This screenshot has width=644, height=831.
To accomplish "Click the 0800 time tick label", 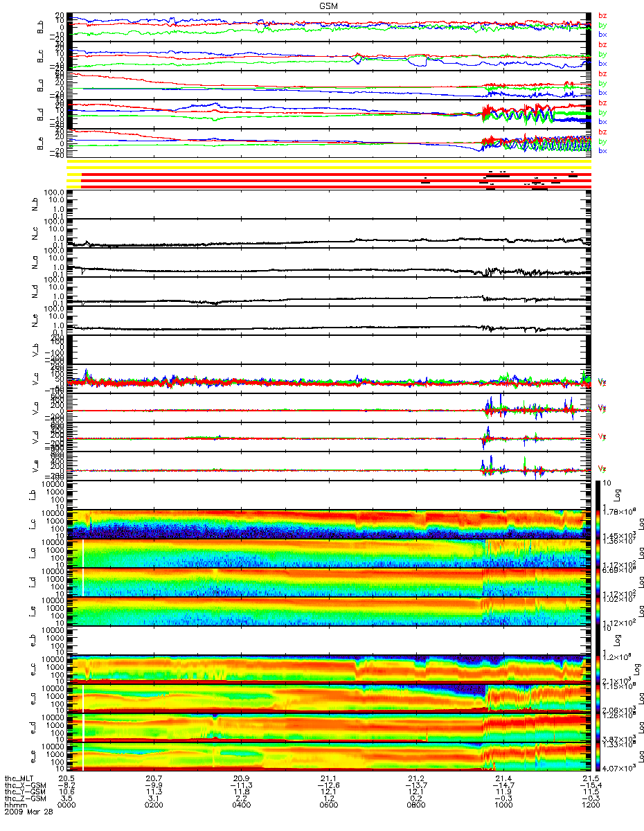I will pyautogui.click(x=415, y=807).
